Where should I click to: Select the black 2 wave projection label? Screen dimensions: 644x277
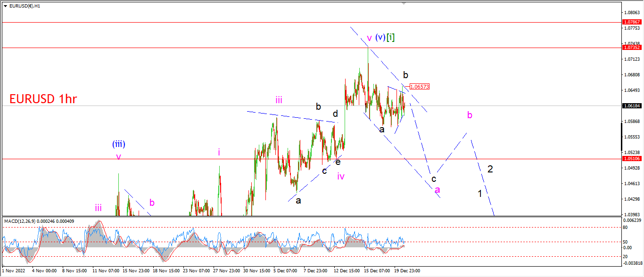pyautogui.click(x=490, y=169)
